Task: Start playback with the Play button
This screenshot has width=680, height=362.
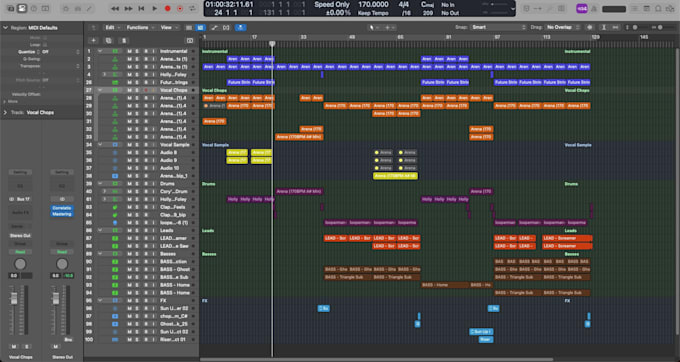Action: click(x=155, y=8)
